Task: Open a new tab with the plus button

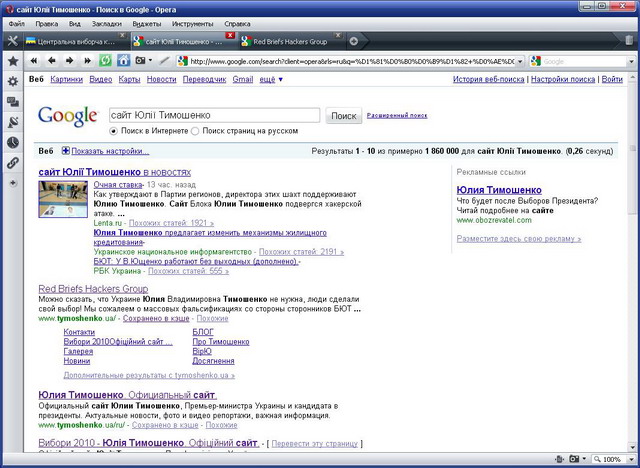Action: click(x=353, y=41)
